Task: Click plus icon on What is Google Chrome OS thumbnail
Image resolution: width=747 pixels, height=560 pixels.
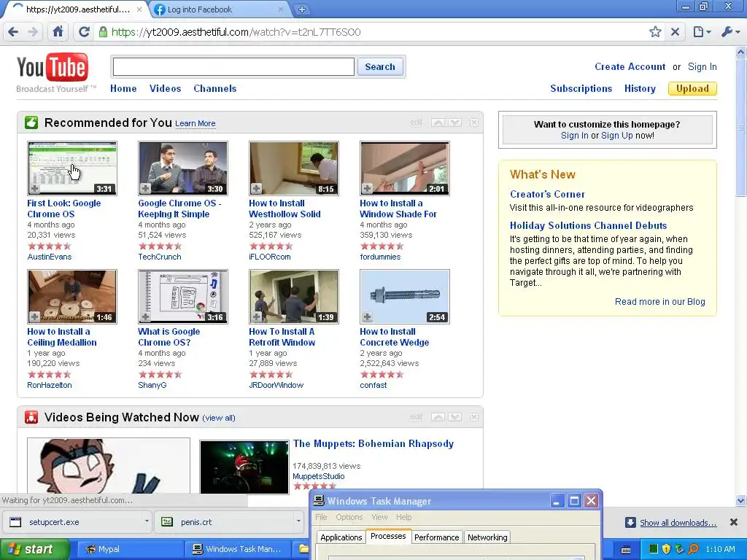Action: (x=145, y=317)
